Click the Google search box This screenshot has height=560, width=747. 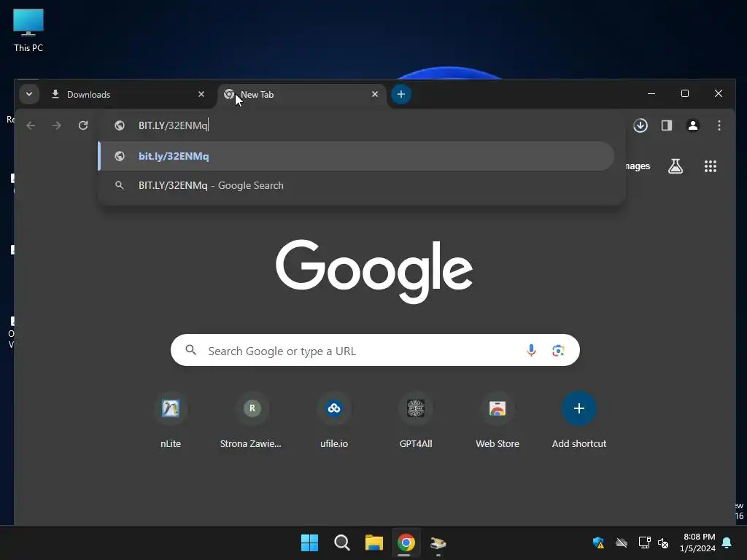point(375,351)
